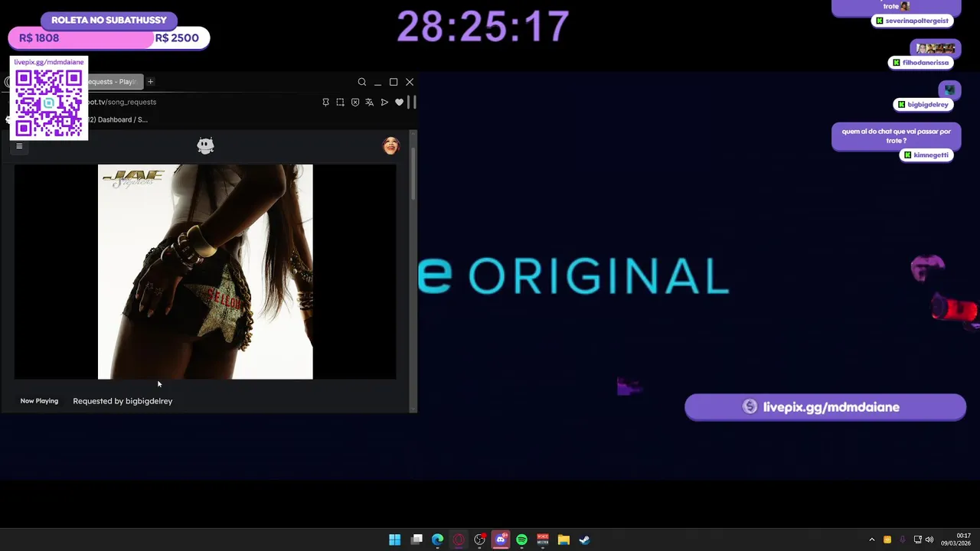The image size is (980, 551).
Task: Click the kimnegetti chat username
Action: (926, 155)
